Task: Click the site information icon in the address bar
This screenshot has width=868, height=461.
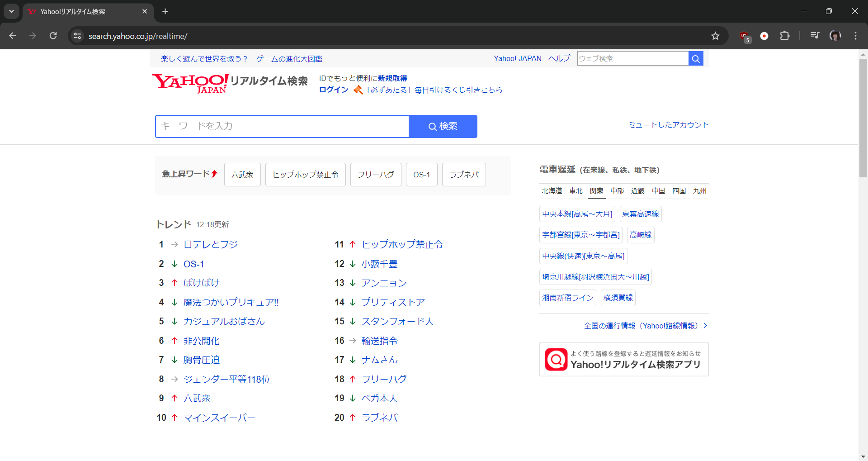Action: point(77,36)
